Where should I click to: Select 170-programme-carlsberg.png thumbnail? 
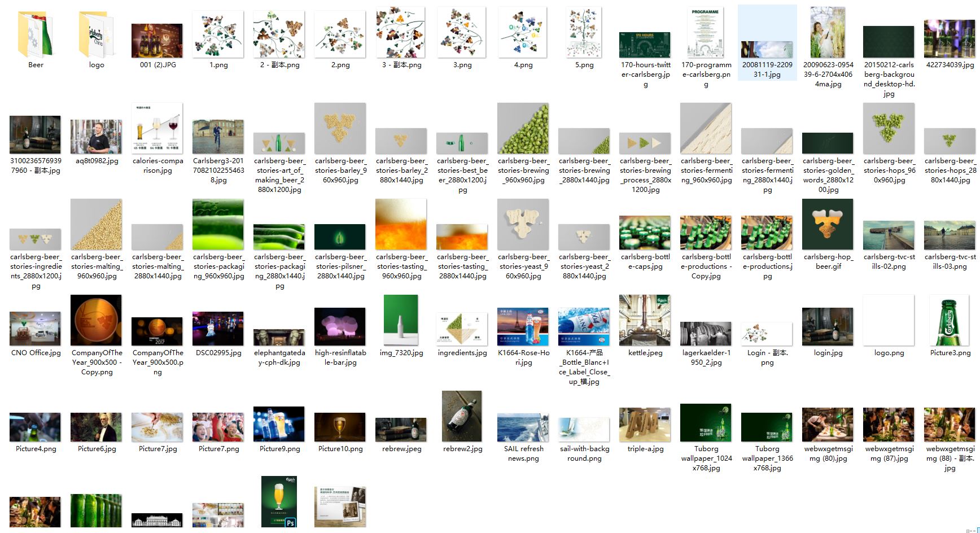coord(706,32)
